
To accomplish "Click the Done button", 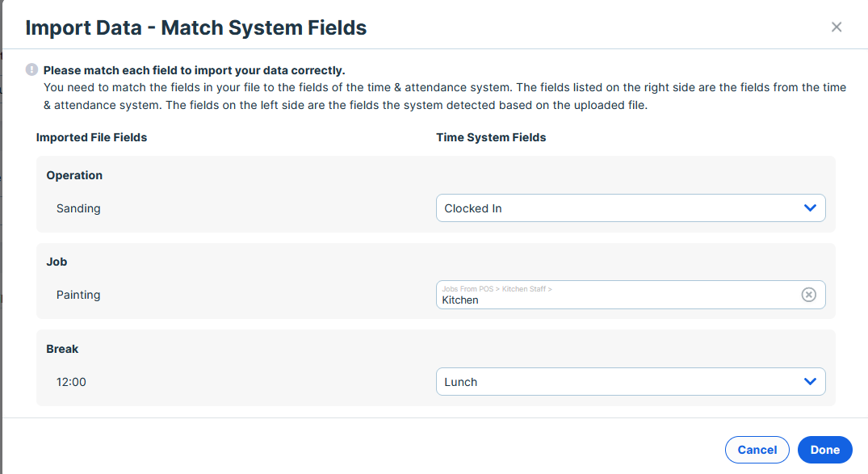I will click(825, 450).
